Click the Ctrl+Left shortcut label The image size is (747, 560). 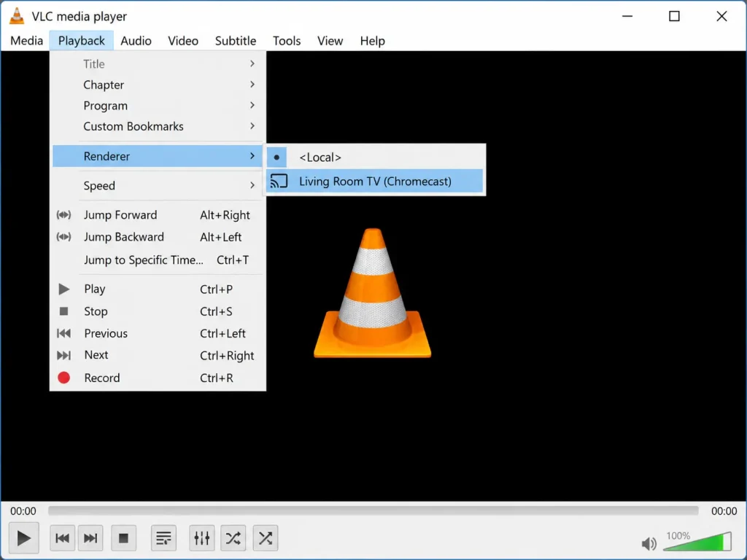pos(223,333)
